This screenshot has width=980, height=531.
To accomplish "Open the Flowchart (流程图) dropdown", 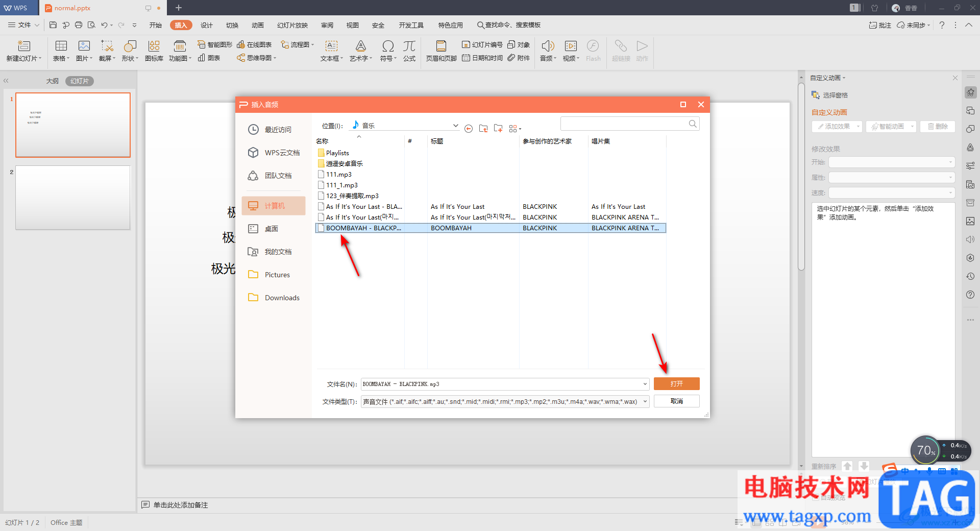I will pyautogui.click(x=298, y=45).
